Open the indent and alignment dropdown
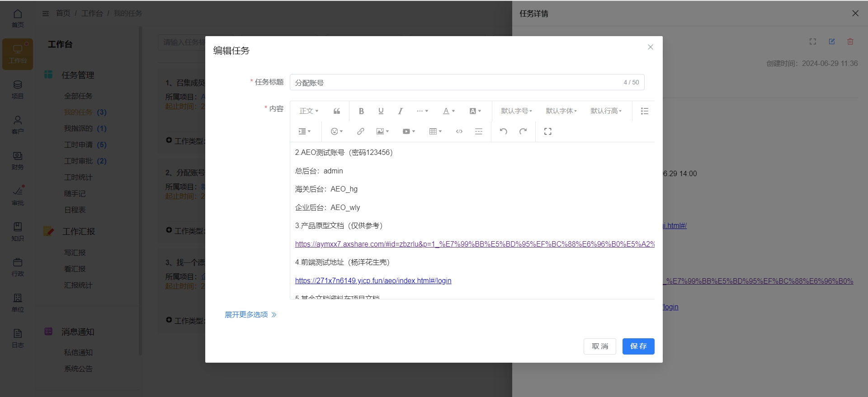The image size is (868, 397). [x=304, y=131]
